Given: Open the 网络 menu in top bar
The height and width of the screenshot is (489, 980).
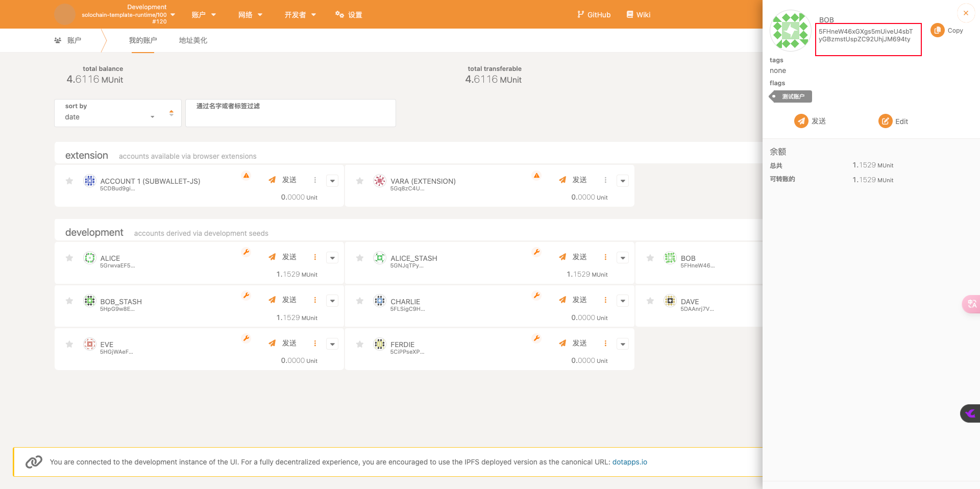Looking at the screenshot, I should [x=250, y=15].
